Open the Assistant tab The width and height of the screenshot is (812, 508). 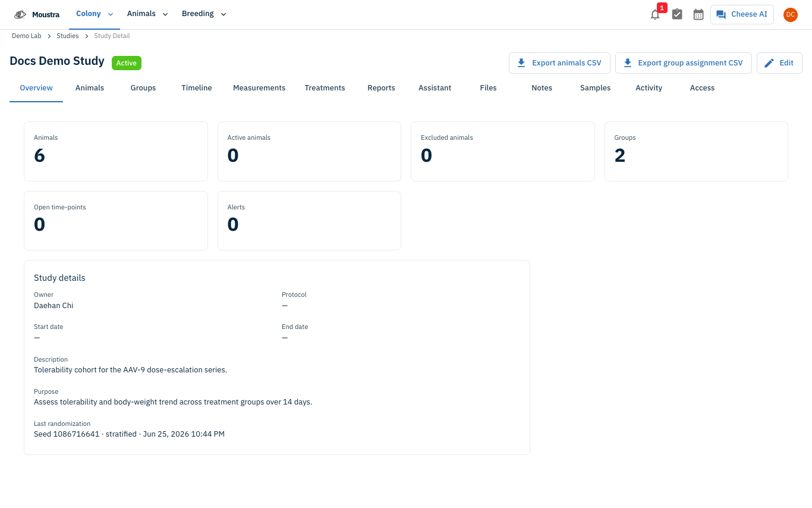(435, 88)
